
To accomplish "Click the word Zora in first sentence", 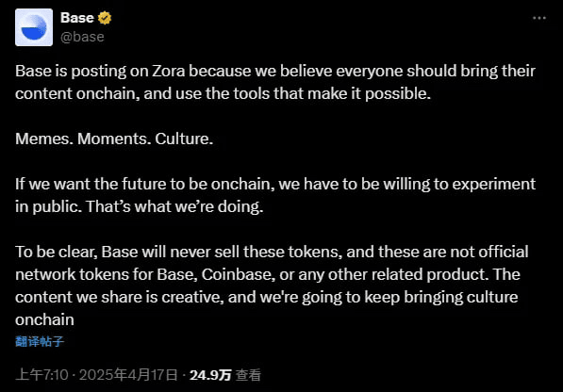I will coord(169,71).
